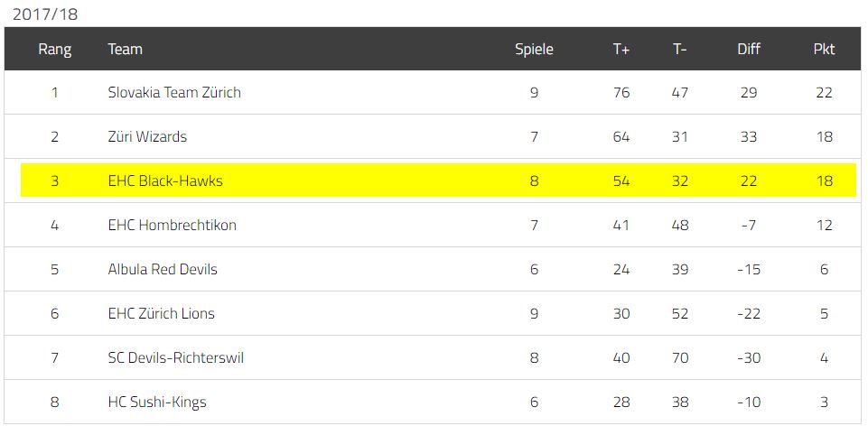Select Slovakia Team Zürich team name
This screenshot has height=435, width=868.
click(174, 92)
